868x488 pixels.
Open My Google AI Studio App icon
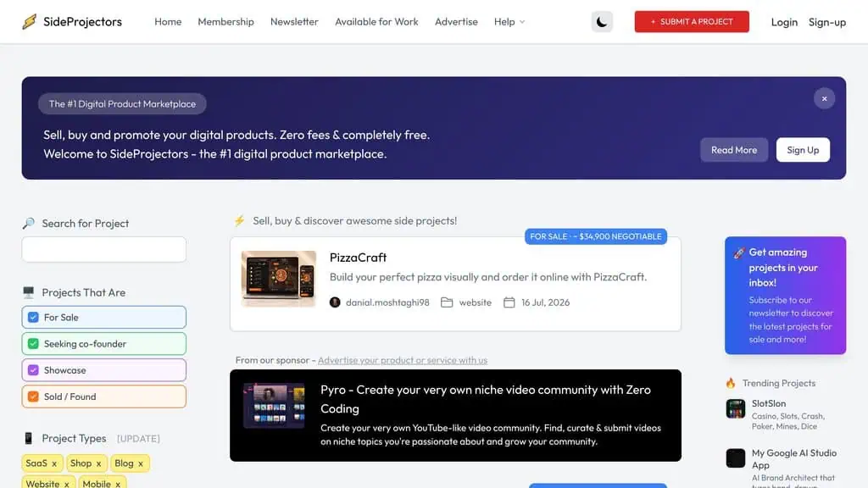(736, 458)
